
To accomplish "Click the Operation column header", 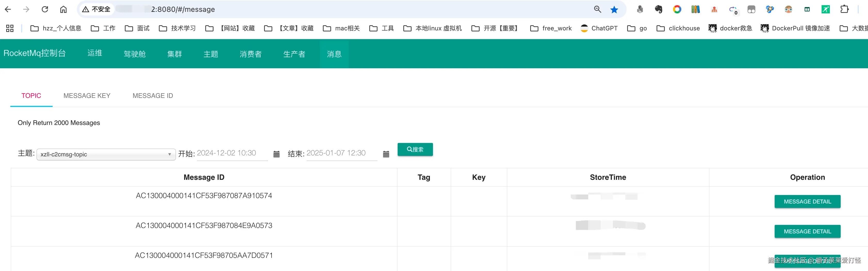I will tap(807, 177).
